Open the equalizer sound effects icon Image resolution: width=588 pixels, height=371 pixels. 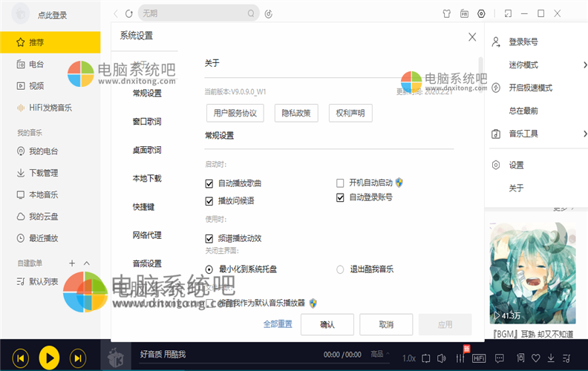pos(460,358)
